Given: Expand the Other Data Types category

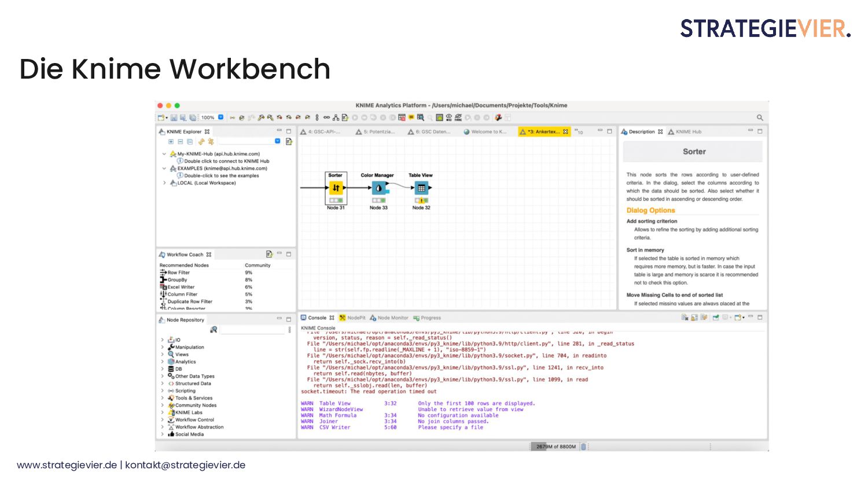Looking at the screenshot, I should coord(162,376).
